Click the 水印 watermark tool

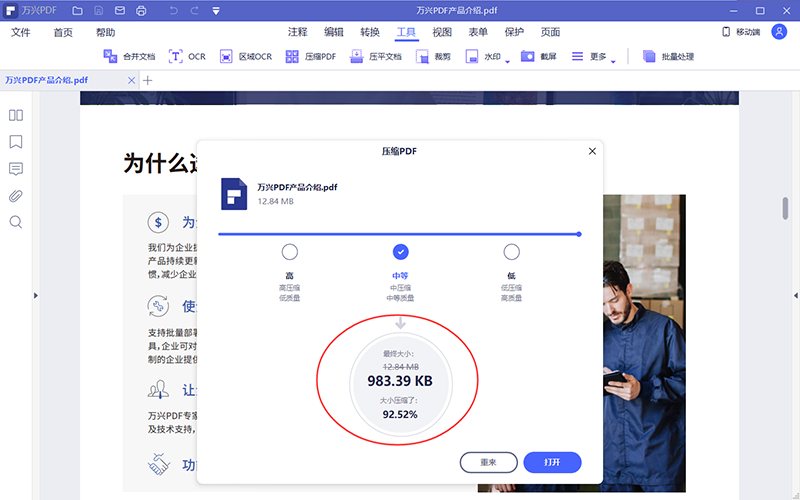pyautogui.click(x=483, y=57)
